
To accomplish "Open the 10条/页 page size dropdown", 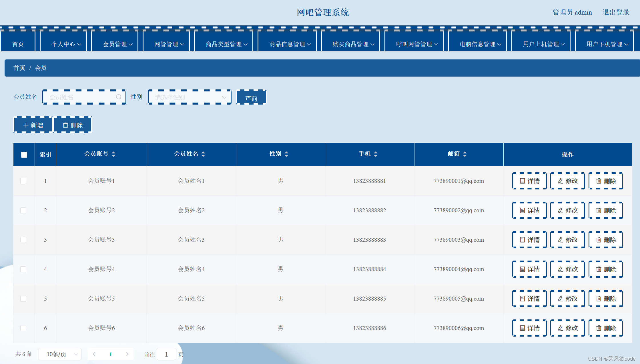I will point(60,354).
